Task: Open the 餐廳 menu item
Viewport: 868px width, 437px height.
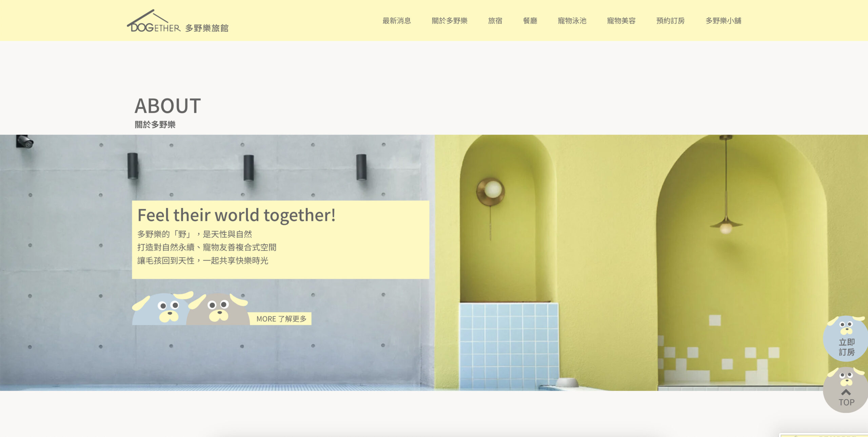Action: (x=530, y=21)
